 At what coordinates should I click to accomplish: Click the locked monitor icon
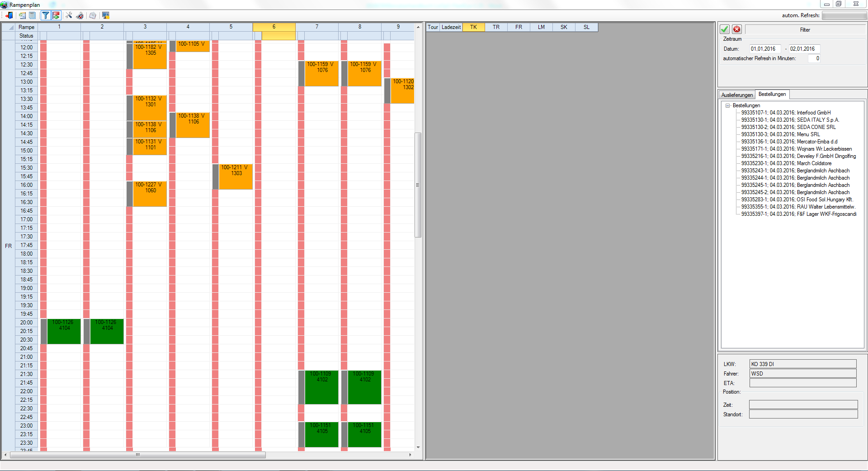point(106,15)
